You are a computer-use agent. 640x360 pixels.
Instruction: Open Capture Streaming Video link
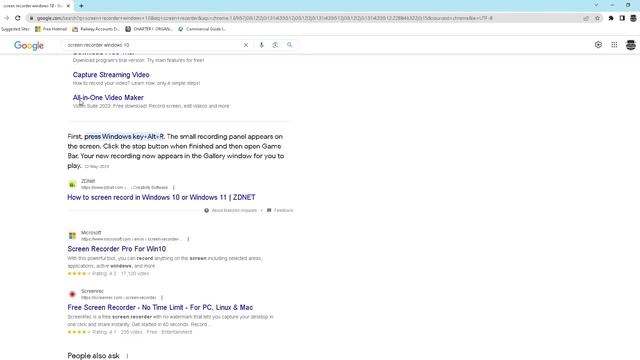111,75
